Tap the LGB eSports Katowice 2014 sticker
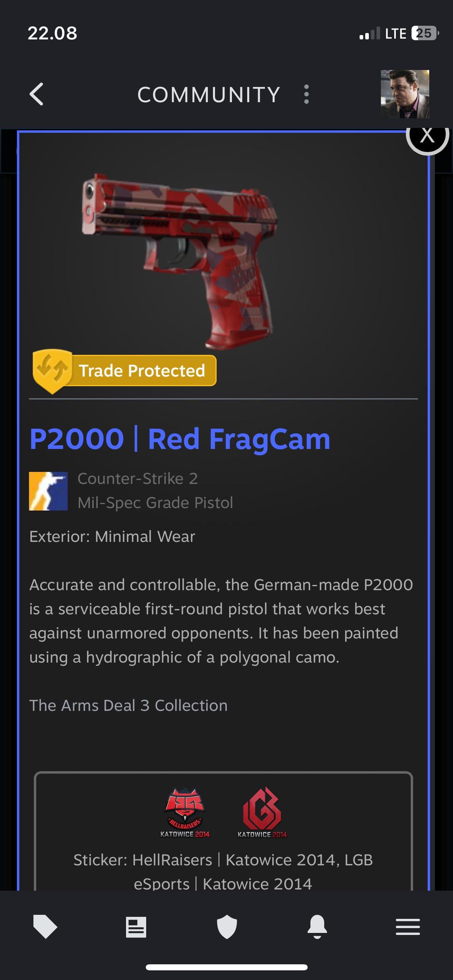The image size is (453, 980). pos(262,812)
